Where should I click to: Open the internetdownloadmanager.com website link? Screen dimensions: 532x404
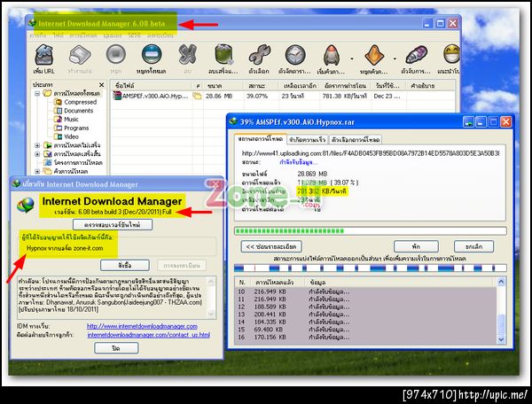point(142,326)
